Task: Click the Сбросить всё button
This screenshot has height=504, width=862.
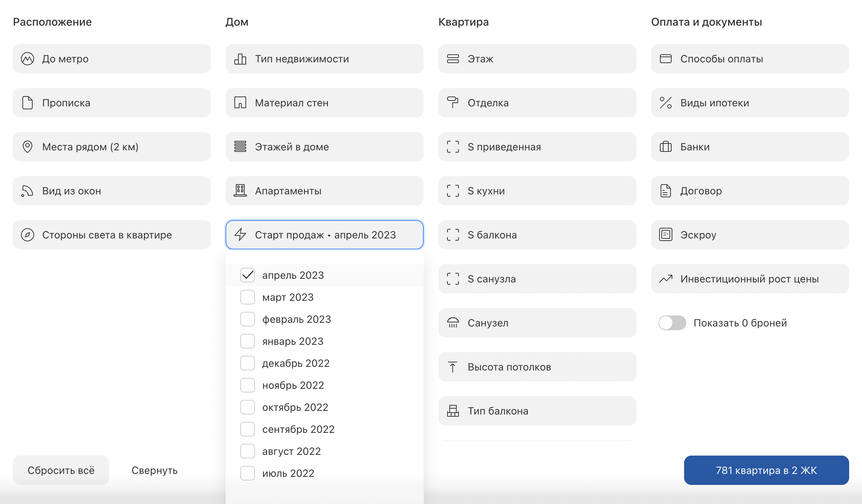Action: (61, 470)
